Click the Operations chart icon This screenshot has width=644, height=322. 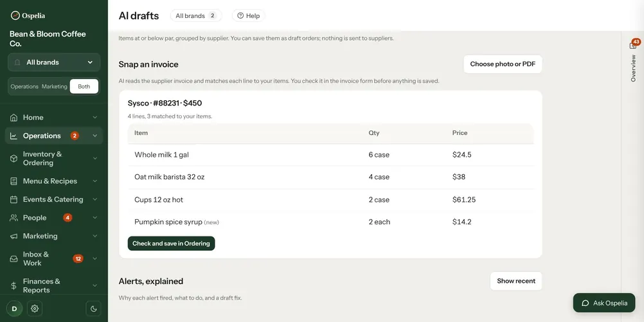tap(13, 136)
